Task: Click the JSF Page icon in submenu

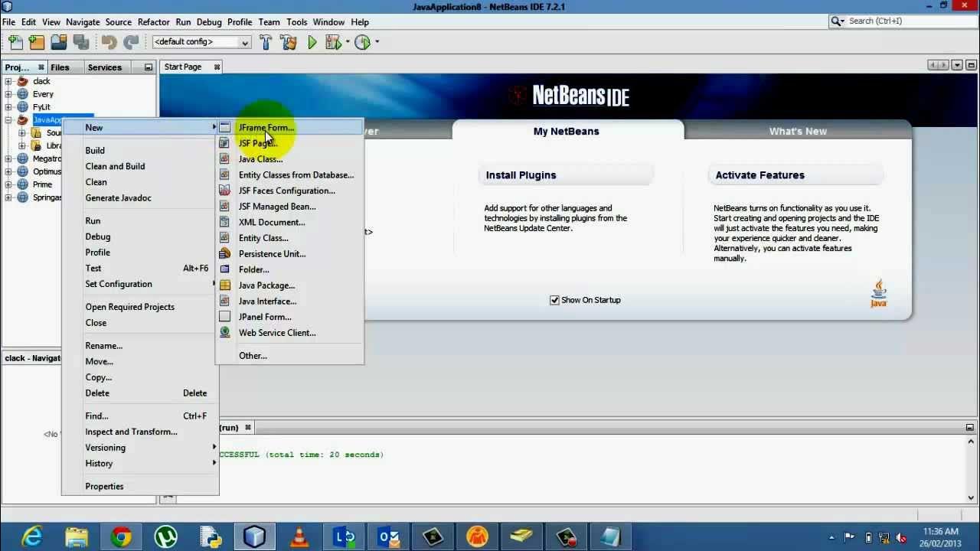Action: [224, 143]
